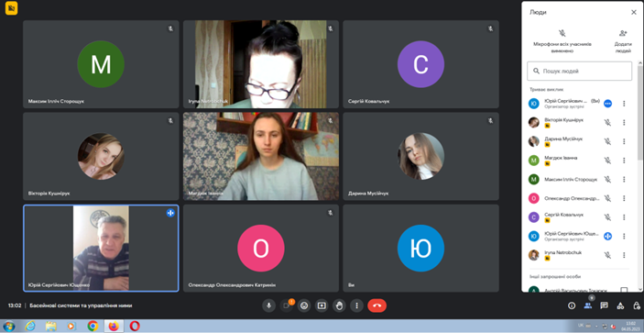Screen dimensions: 644x333
Task: Open Opera from the taskbar
Action: [x=135, y=327]
